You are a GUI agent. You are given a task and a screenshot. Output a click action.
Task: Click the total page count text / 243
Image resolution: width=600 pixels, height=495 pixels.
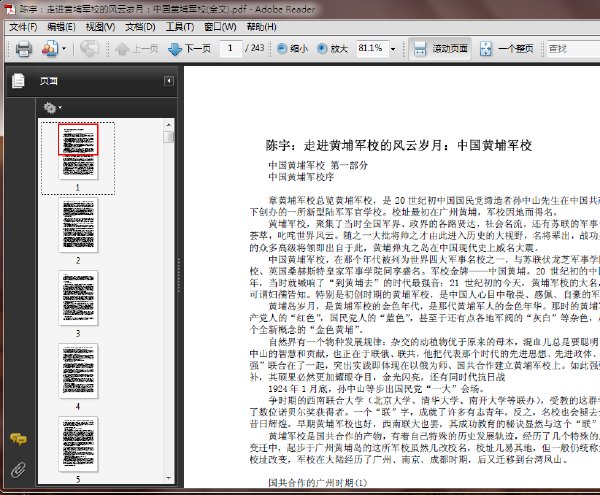[255, 48]
